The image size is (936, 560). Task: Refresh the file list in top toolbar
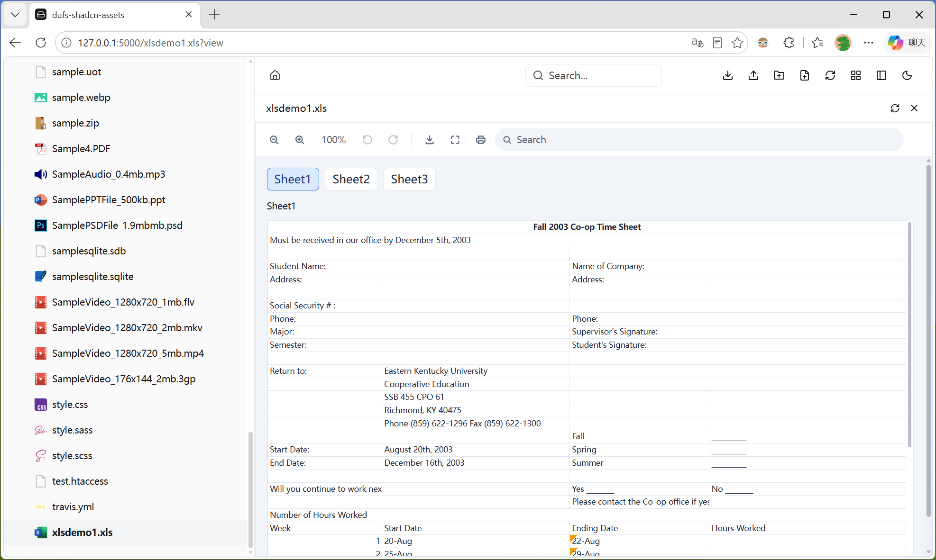830,75
